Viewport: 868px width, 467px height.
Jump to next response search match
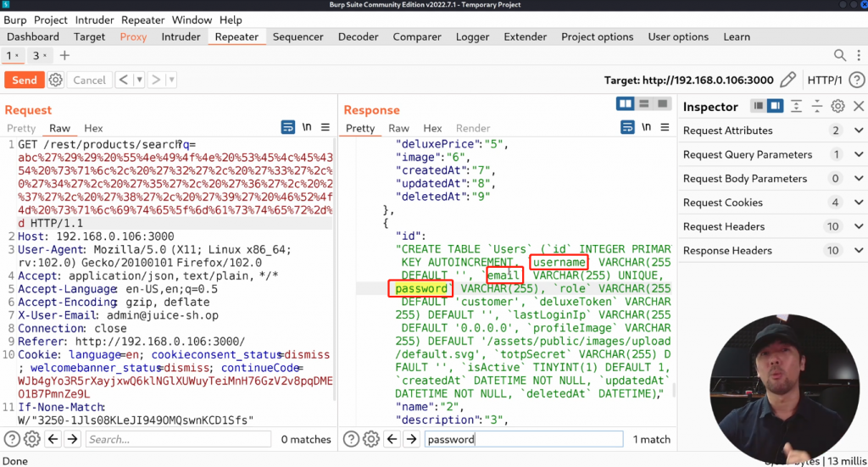tap(411, 439)
